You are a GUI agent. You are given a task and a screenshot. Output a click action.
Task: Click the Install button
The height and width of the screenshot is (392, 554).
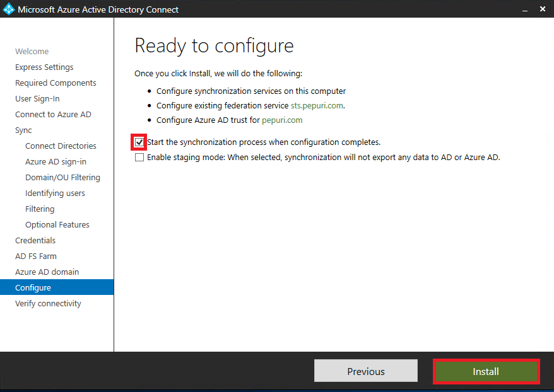point(486,372)
